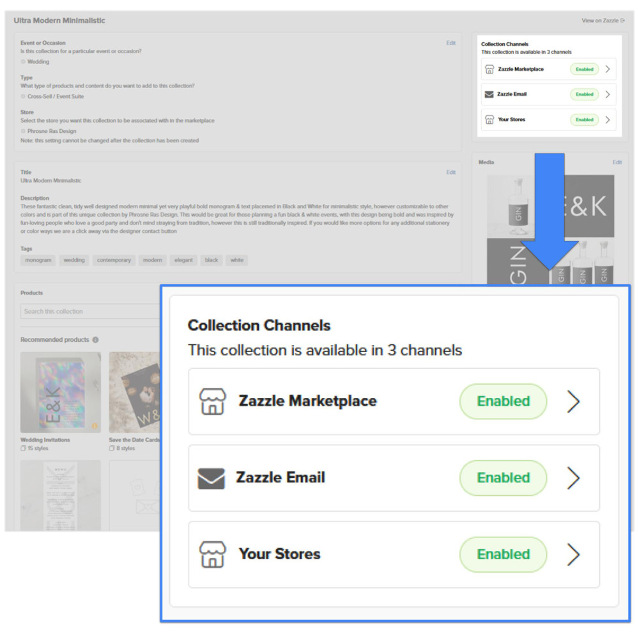Screen dimensions: 639x639
Task: Click small Zazzle Email envelope icon in top-right panel
Action: click(489, 95)
